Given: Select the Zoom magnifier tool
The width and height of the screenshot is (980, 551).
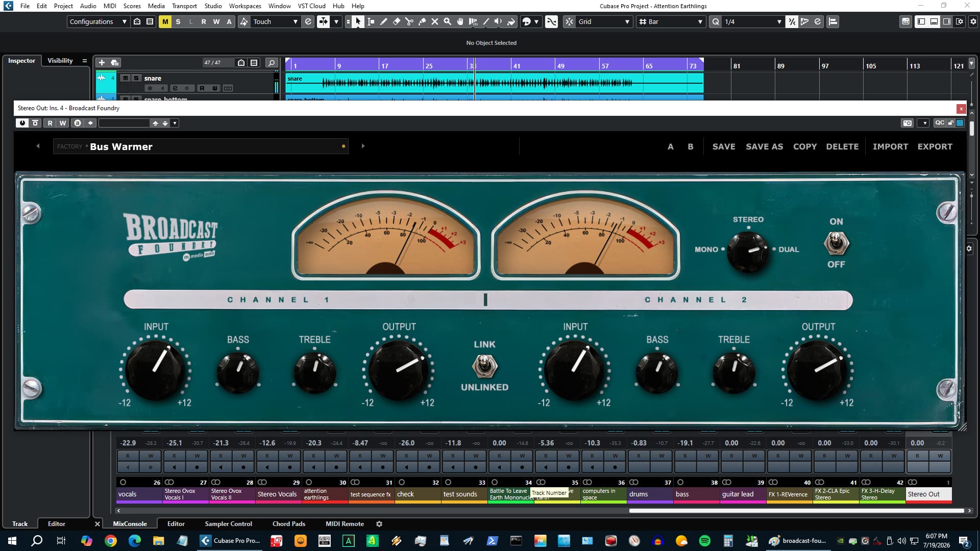Looking at the screenshot, I should pos(447,21).
